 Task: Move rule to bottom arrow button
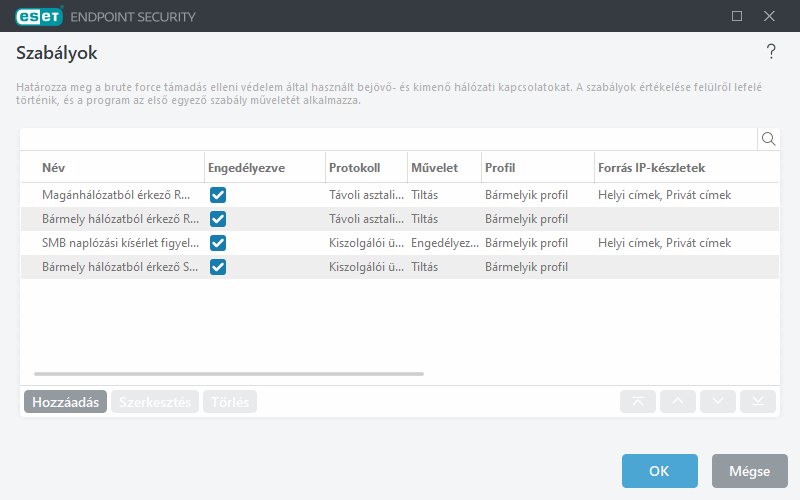(x=758, y=401)
